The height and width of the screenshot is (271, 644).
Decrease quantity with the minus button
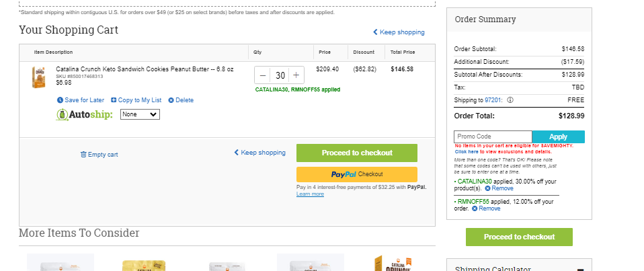click(x=263, y=75)
